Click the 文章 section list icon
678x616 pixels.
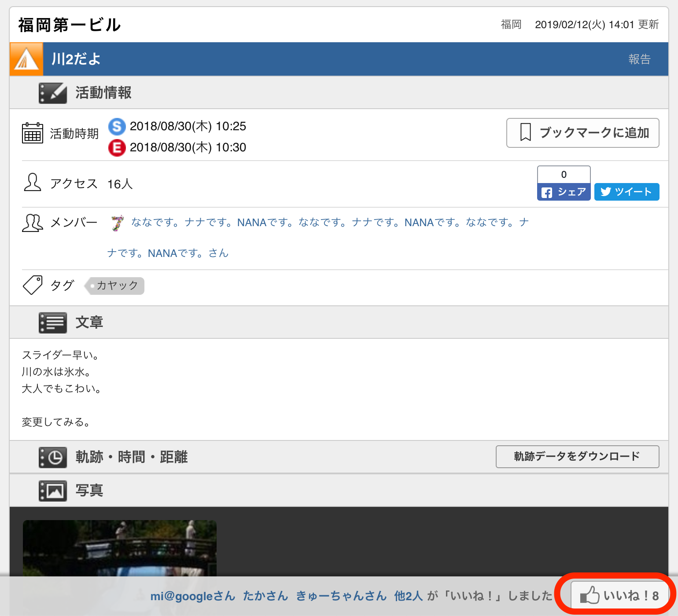point(53,323)
